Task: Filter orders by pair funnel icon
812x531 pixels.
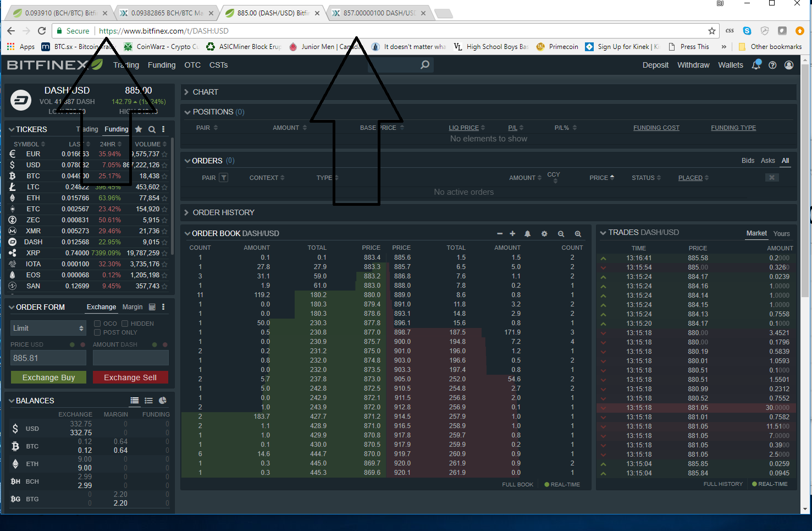Action: click(223, 178)
